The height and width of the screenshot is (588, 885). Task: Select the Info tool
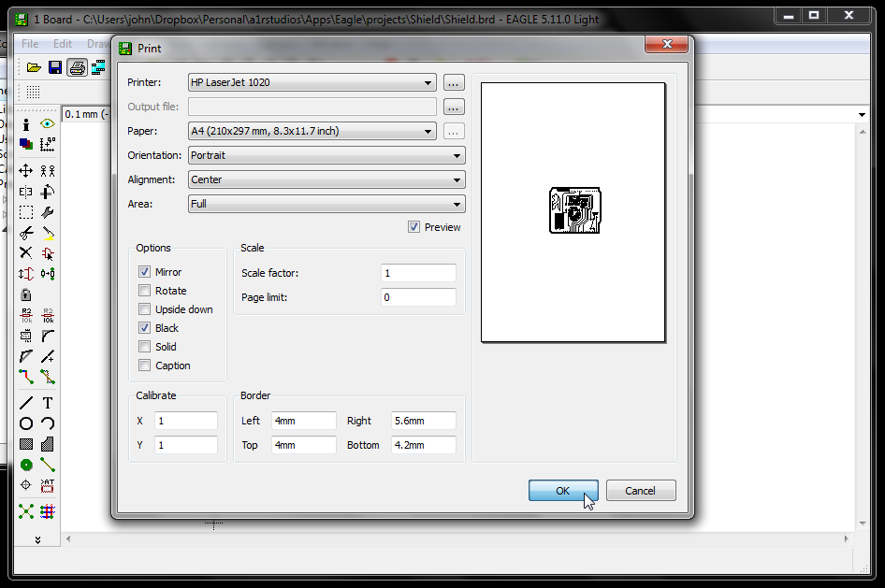click(26, 124)
